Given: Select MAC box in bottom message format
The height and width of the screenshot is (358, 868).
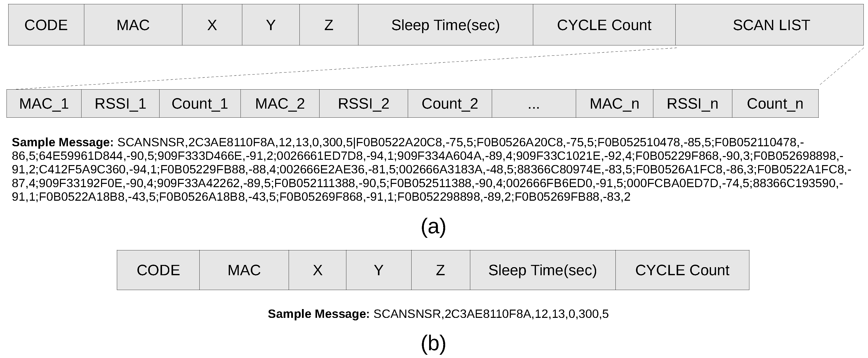Looking at the screenshot, I should coord(244,270).
